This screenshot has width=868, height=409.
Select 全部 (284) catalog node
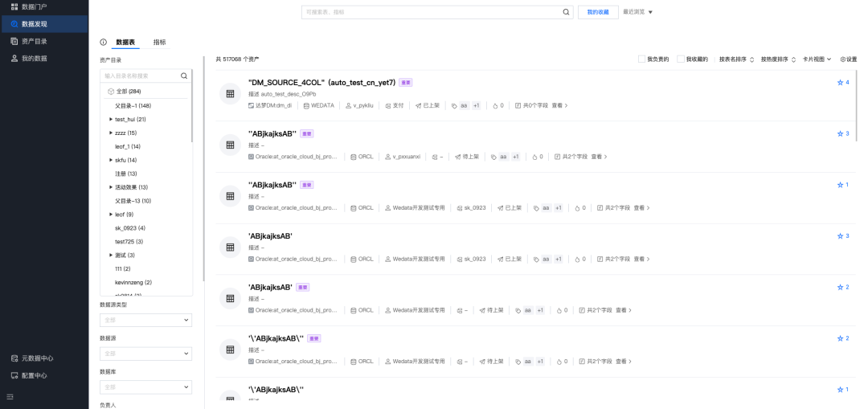(129, 92)
